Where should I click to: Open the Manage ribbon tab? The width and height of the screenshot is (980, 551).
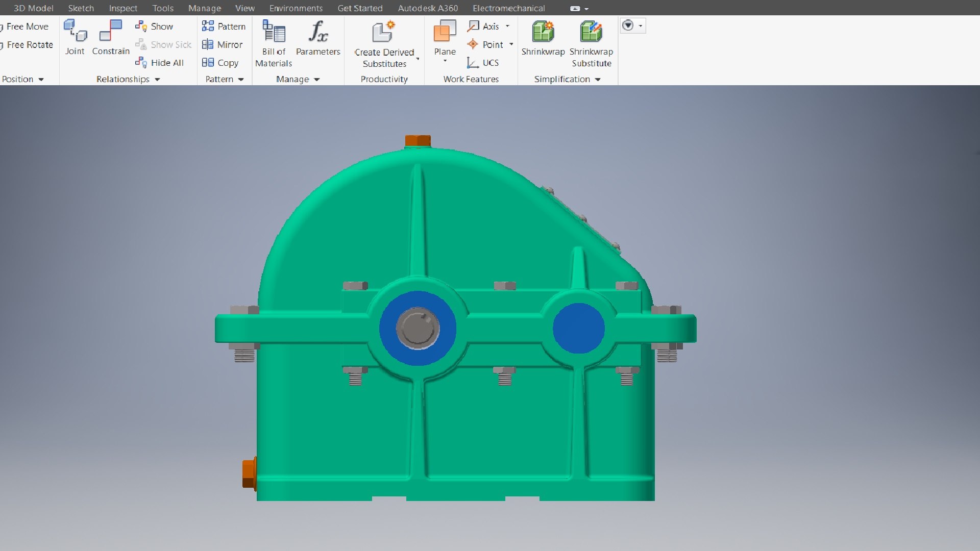point(204,8)
